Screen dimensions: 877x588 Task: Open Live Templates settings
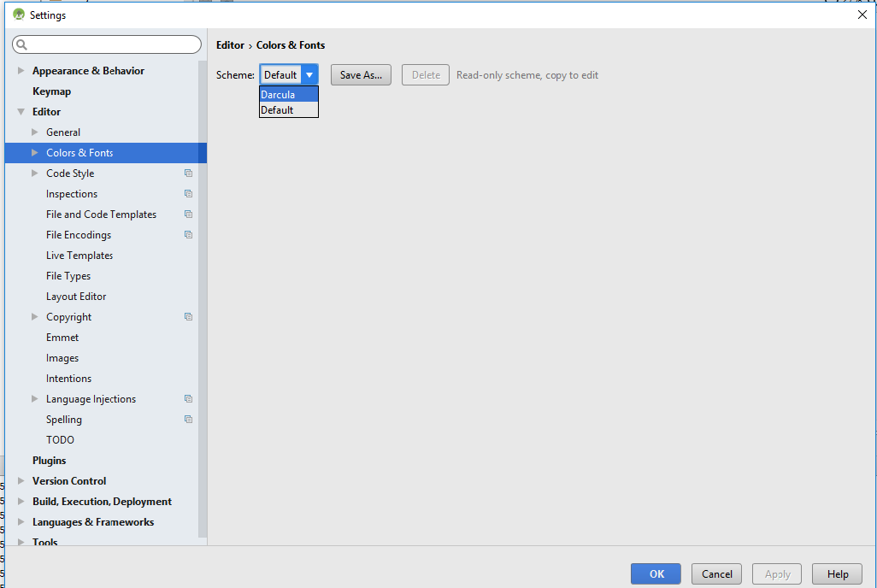[x=79, y=256]
